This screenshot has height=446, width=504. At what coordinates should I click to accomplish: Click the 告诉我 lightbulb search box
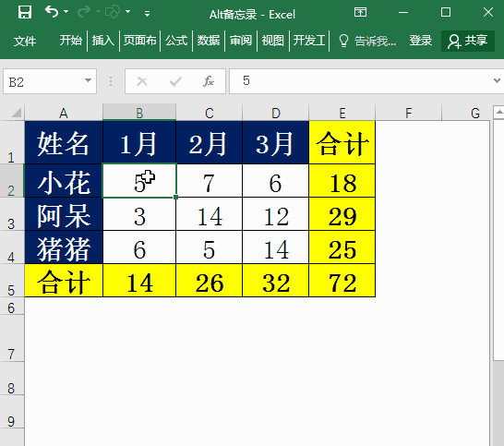[x=367, y=41]
